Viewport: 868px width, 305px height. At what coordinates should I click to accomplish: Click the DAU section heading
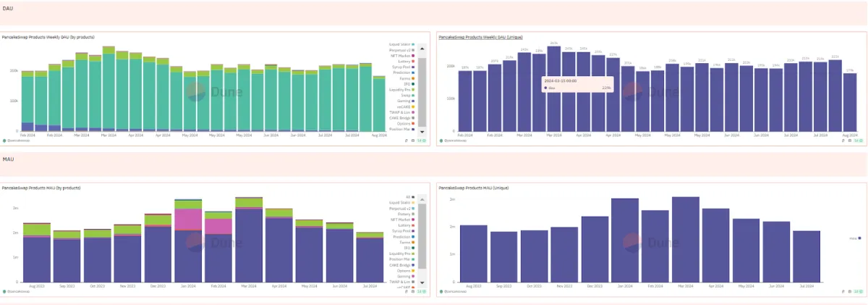point(8,9)
